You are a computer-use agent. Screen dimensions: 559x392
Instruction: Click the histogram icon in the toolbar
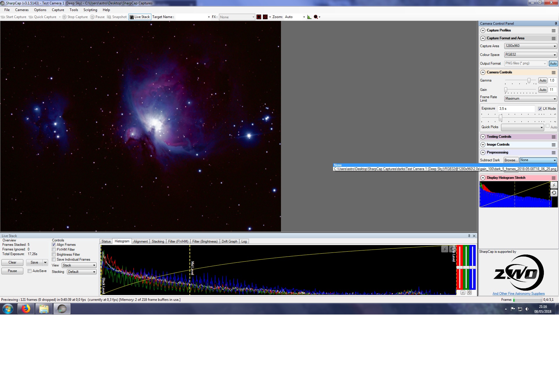tap(309, 17)
